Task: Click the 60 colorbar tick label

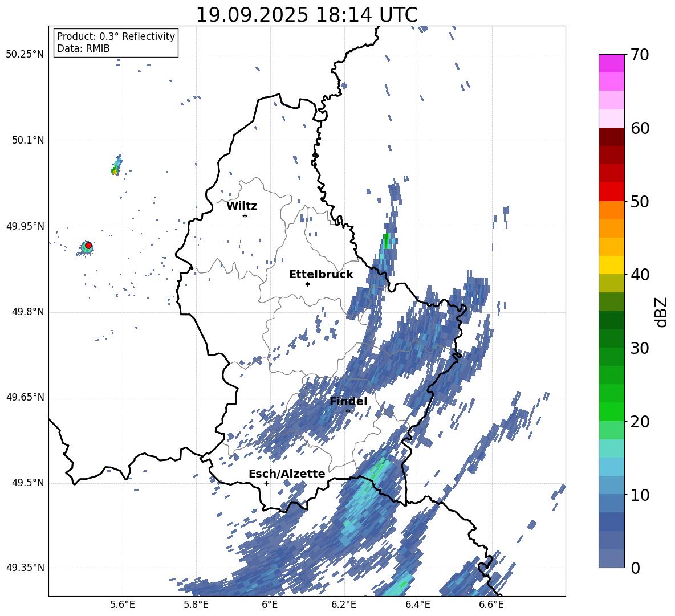Action: [640, 128]
